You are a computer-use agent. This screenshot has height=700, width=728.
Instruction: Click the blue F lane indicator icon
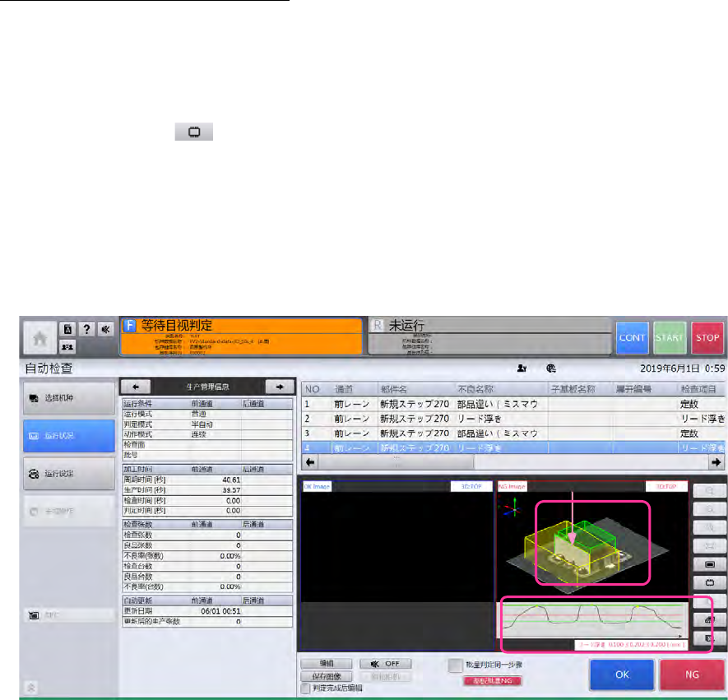[129, 326]
